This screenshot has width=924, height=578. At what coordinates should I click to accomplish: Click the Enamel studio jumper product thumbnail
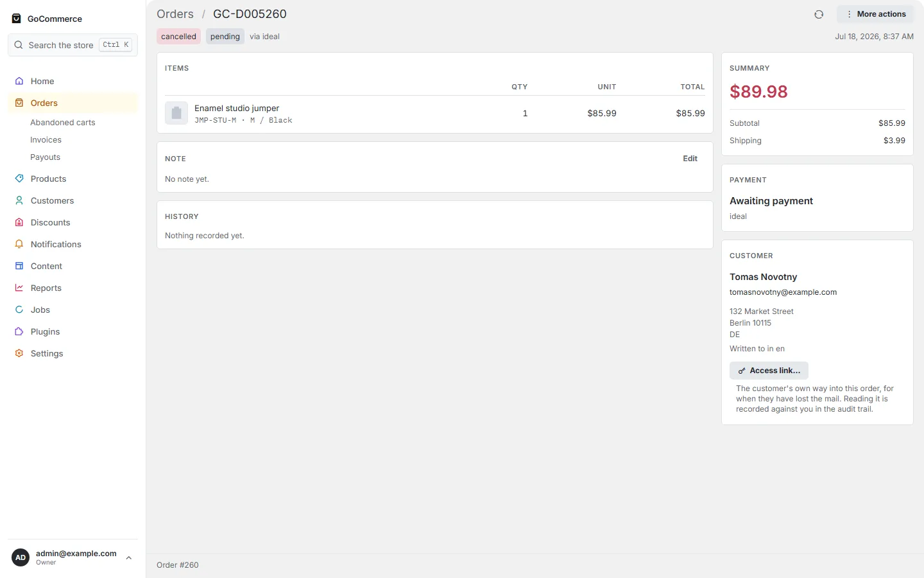[x=176, y=113]
